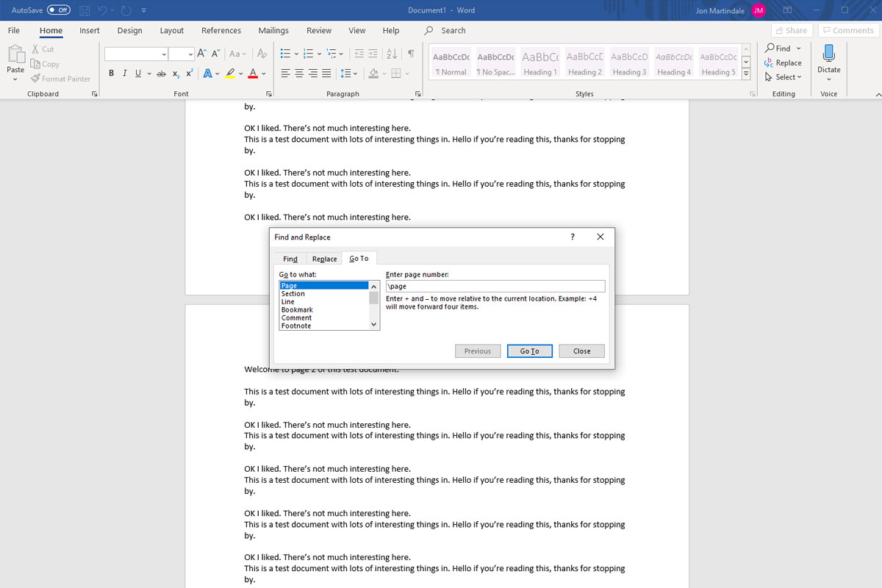Click the Sort icon in Paragraph group
Viewport: 882px width, 588px height.
click(392, 54)
